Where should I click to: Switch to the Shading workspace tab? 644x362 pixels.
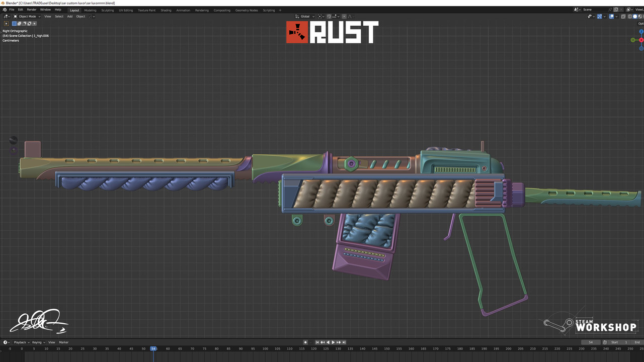166,10
